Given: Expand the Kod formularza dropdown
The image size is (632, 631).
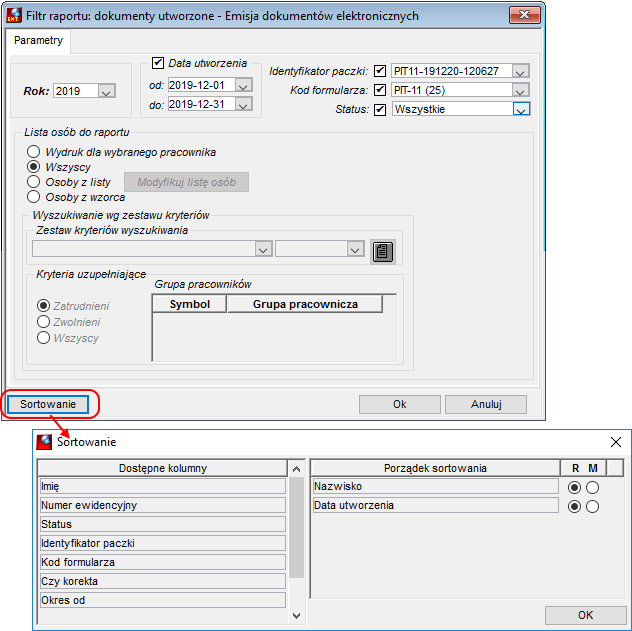Looking at the screenshot, I should pyautogui.click(x=520, y=90).
